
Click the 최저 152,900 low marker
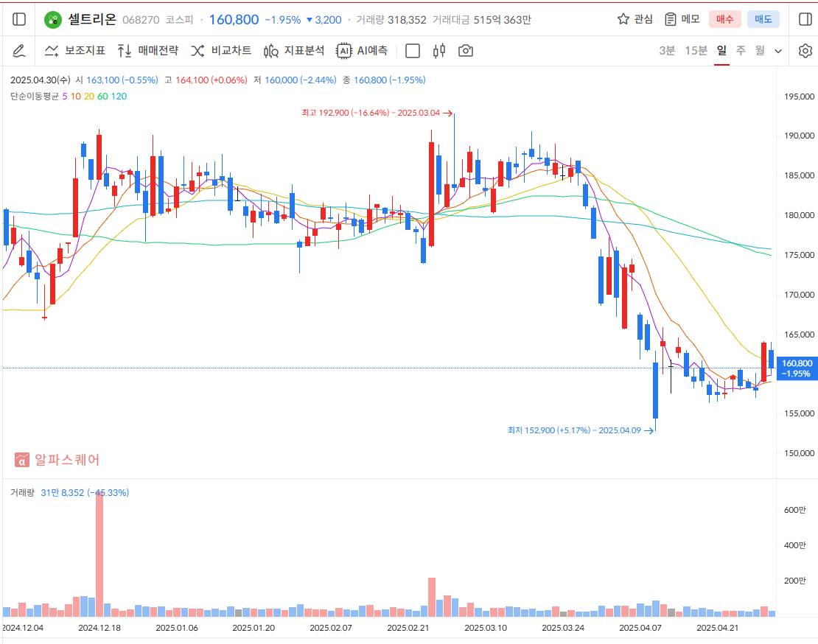click(581, 430)
